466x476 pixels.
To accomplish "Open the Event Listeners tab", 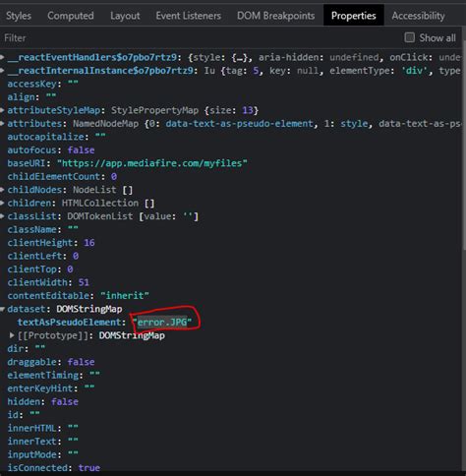I will pos(189,16).
